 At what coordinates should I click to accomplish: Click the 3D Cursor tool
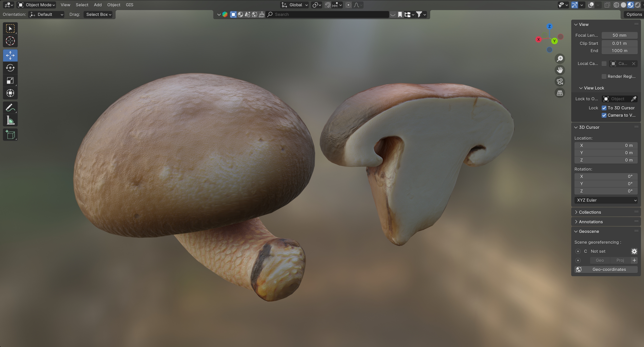click(10, 41)
